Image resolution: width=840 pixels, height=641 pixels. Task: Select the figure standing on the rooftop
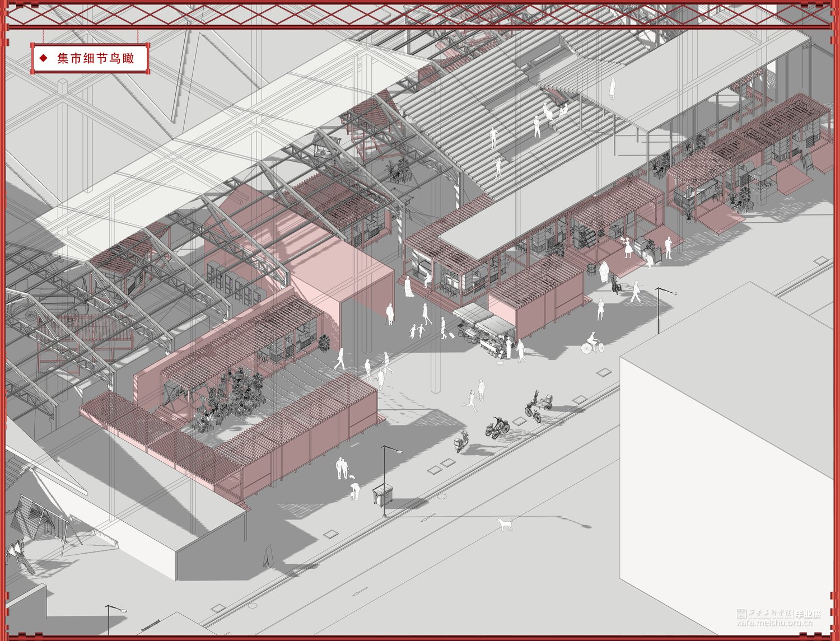click(x=613, y=88)
